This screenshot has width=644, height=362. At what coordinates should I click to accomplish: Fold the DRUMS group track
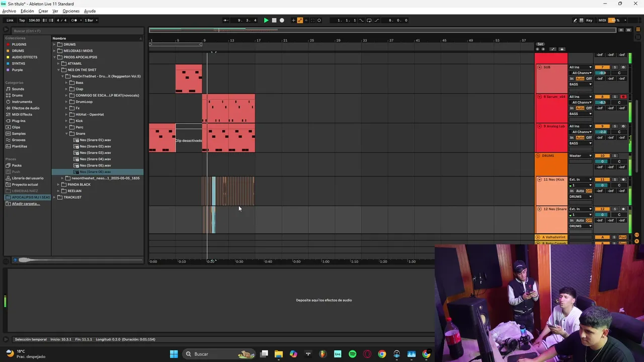coord(538,156)
